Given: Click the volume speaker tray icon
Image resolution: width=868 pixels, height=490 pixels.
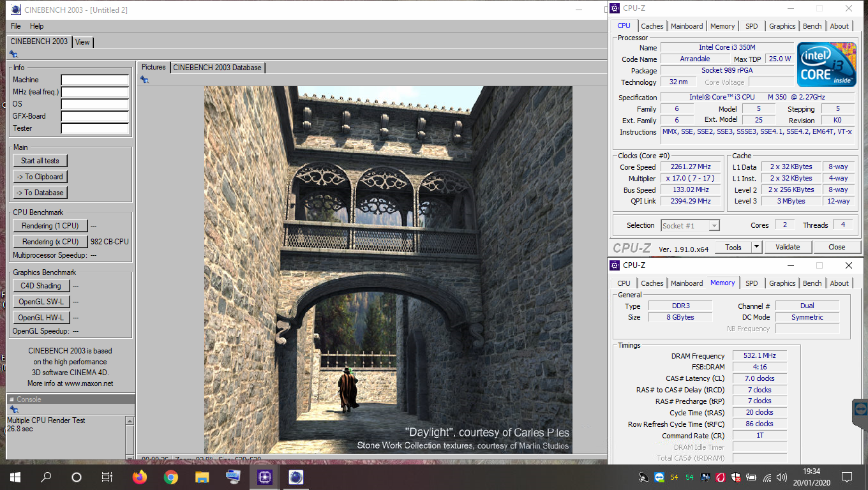Looking at the screenshot, I should [x=782, y=477].
